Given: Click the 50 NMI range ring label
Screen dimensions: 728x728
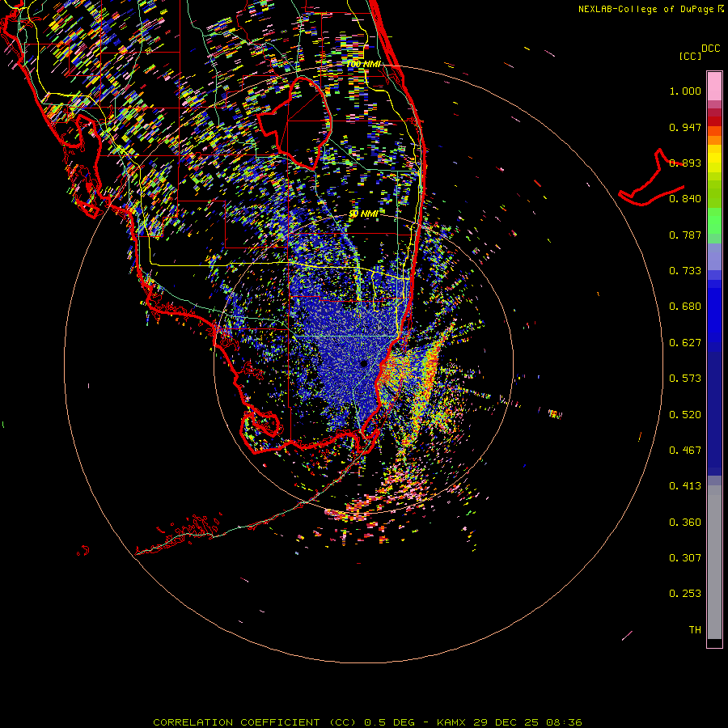Looking at the screenshot, I should pyautogui.click(x=363, y=214).
